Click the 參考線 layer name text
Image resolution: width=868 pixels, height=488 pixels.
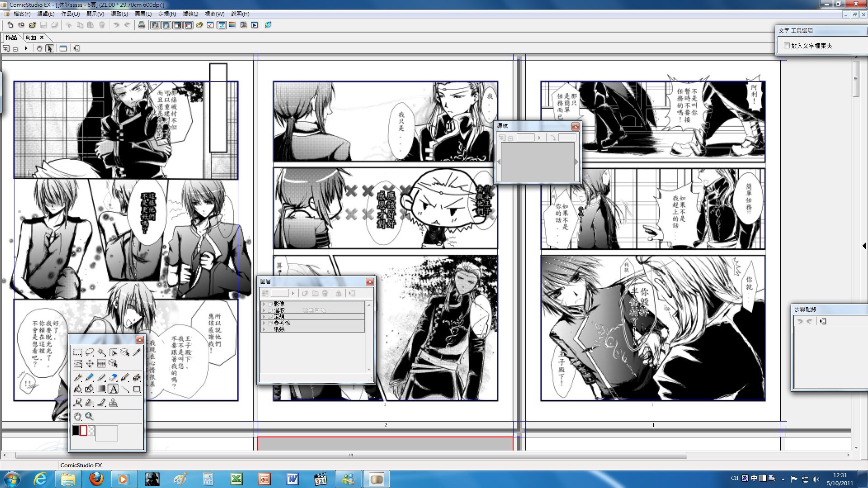tap(282, 323)
